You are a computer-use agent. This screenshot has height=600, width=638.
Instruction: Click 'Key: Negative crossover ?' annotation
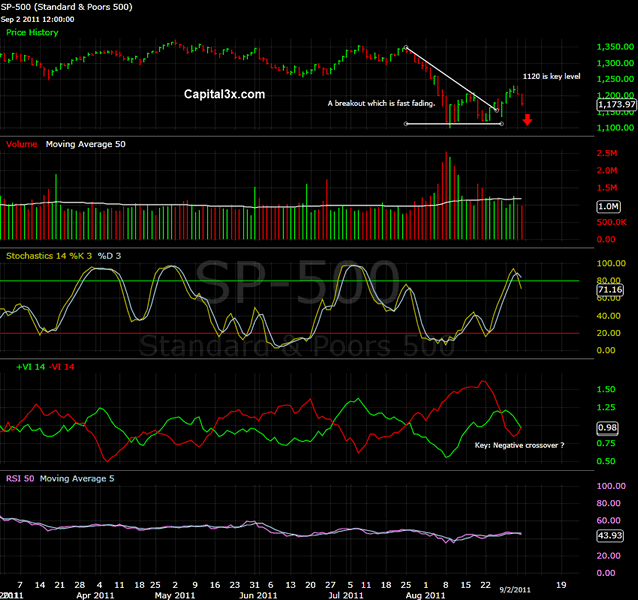coord(519,443)
